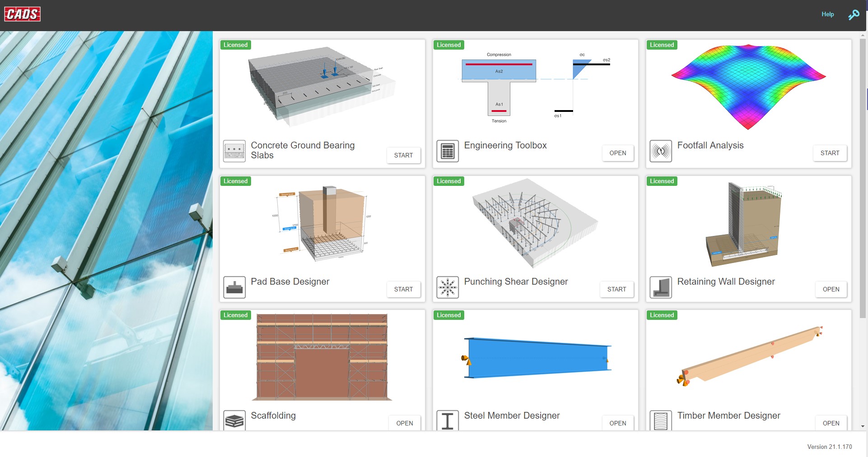Click the Punching Shear slab thumbnail
Screen dimensions: 868x457
pos(535,223)
